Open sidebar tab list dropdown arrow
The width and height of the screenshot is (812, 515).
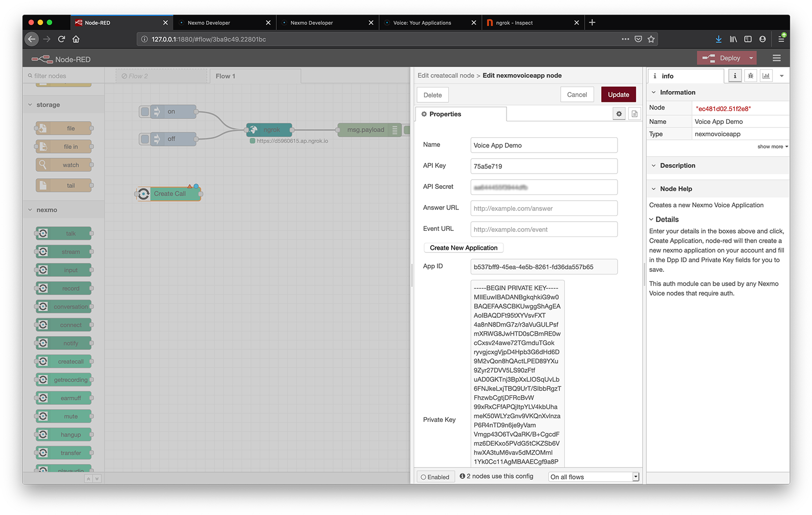(x=781, y=76)
